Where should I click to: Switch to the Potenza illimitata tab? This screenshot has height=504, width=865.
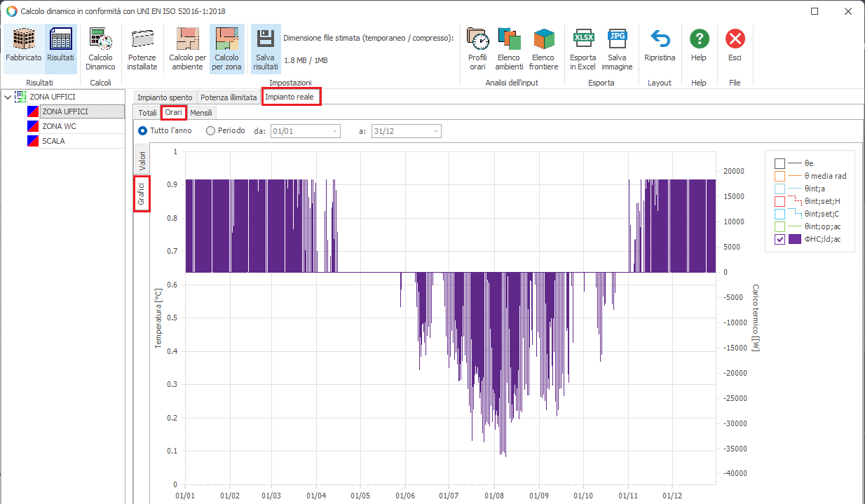pos(229,97)
